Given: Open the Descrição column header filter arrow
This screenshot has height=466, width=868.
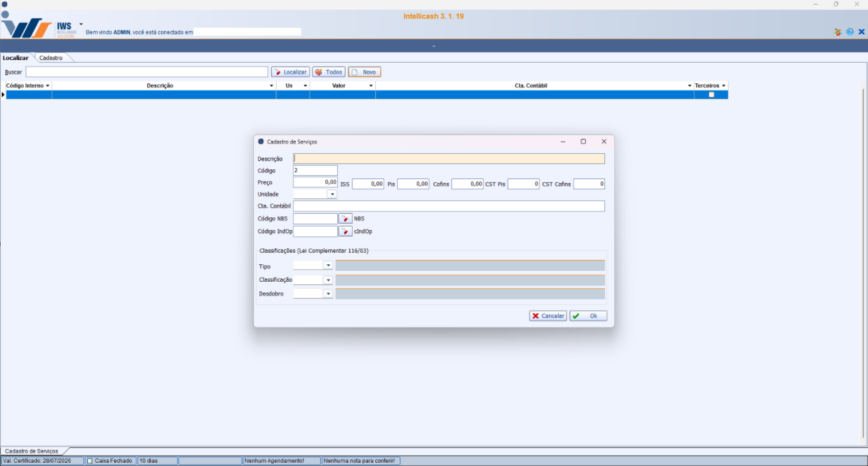Looking at the screenshot, I should [271, 86].
